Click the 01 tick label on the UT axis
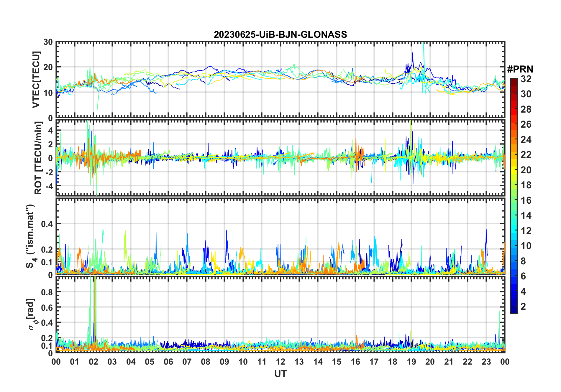 pos(75,362)
